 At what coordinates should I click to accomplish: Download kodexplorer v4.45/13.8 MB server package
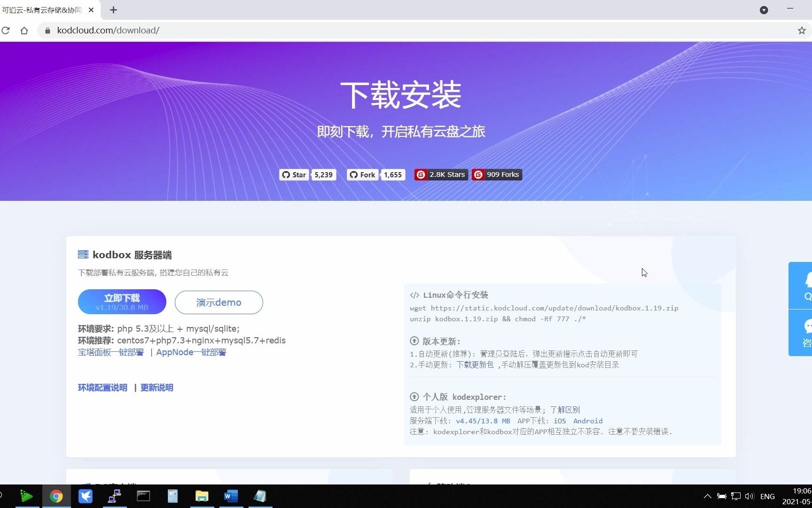[483, 421]
